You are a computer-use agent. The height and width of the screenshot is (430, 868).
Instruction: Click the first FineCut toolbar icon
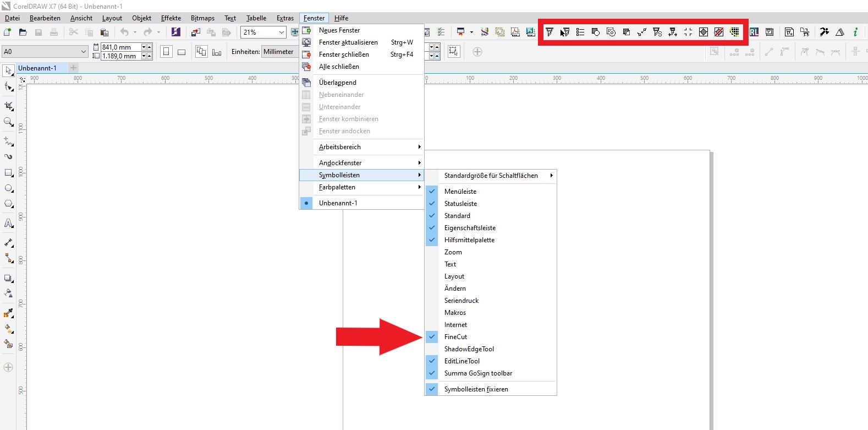(549, 32)
